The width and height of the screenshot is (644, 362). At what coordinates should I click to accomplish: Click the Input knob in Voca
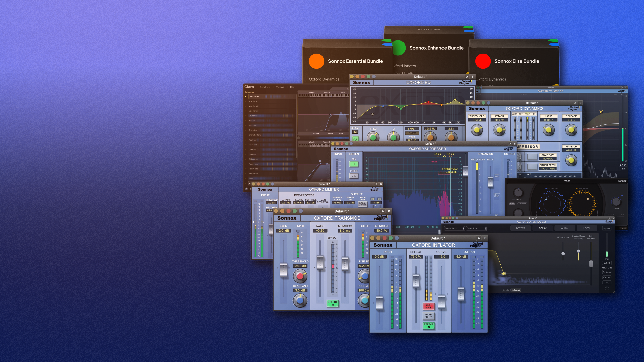click(518, 193)
